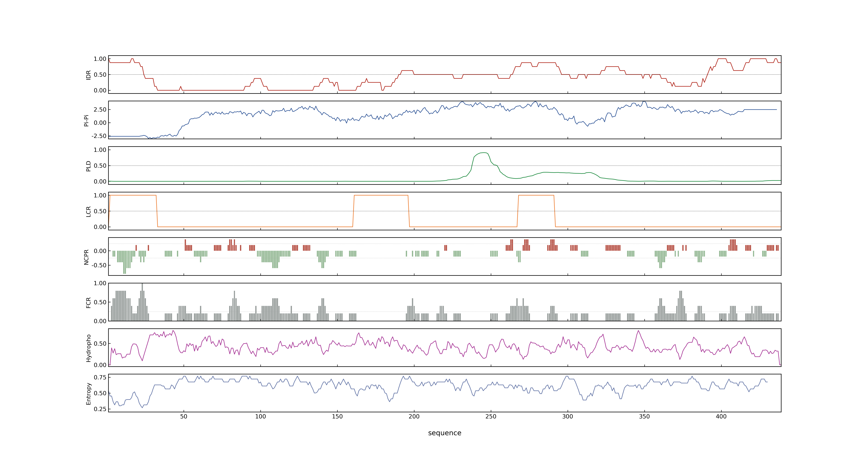Click the PLD curve peak near 245
The image size is (868, 463).
(x=484, y=153)
